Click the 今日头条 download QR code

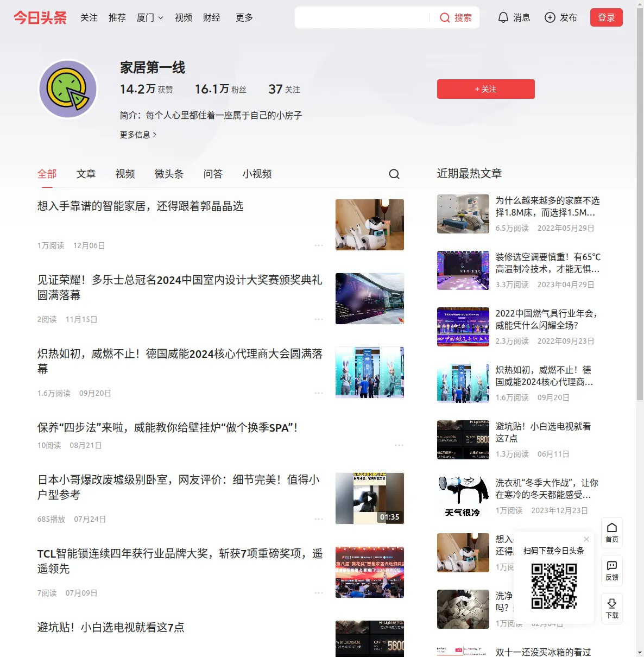tap(554, 586)
